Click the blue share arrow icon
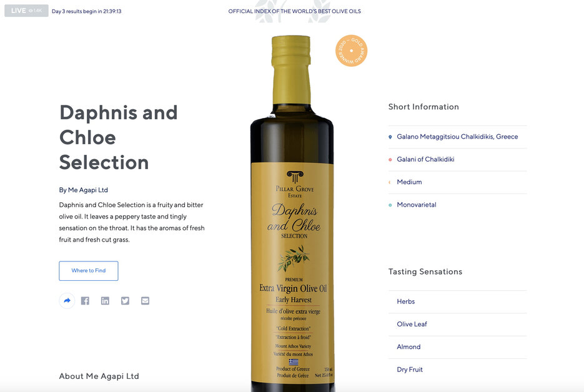584x392 pixels. tap(67, 301)
